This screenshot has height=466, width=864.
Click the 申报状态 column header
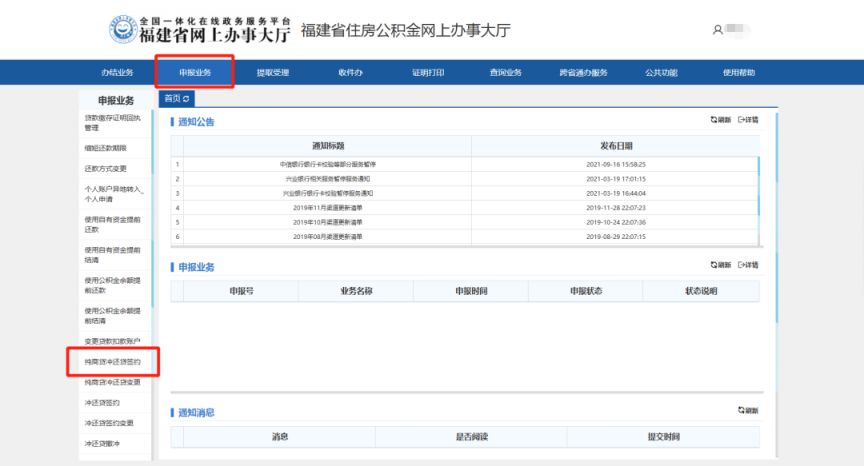pos(586,291)
